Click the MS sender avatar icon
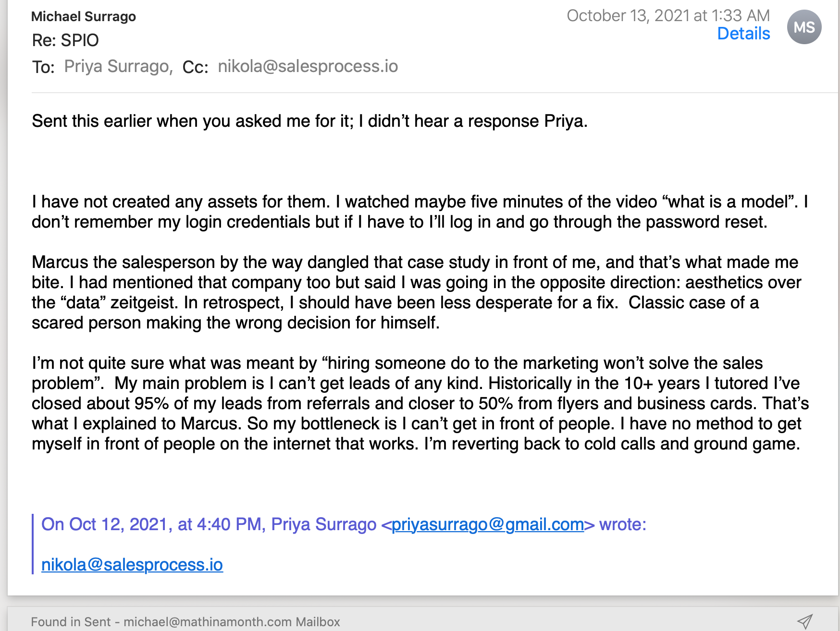 pos(804,27)
